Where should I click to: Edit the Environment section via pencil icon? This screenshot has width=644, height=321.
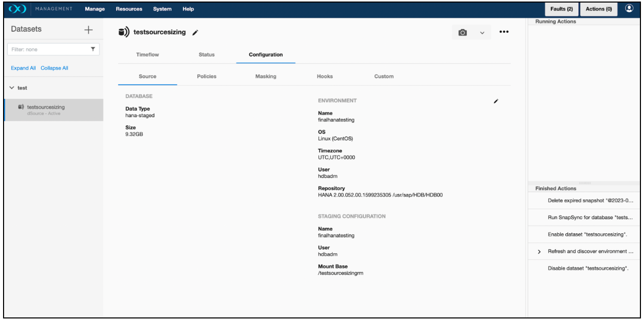pos(496,101)
